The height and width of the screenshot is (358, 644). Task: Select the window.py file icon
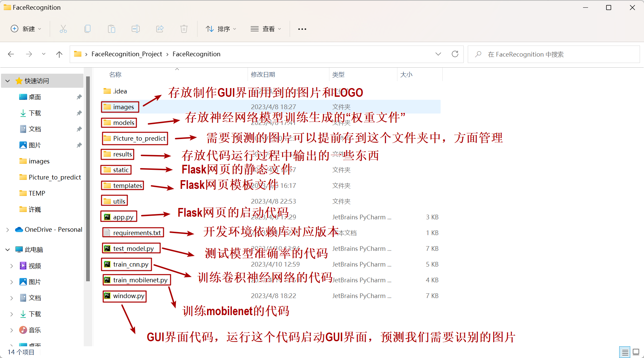click(x=107, y=295)
